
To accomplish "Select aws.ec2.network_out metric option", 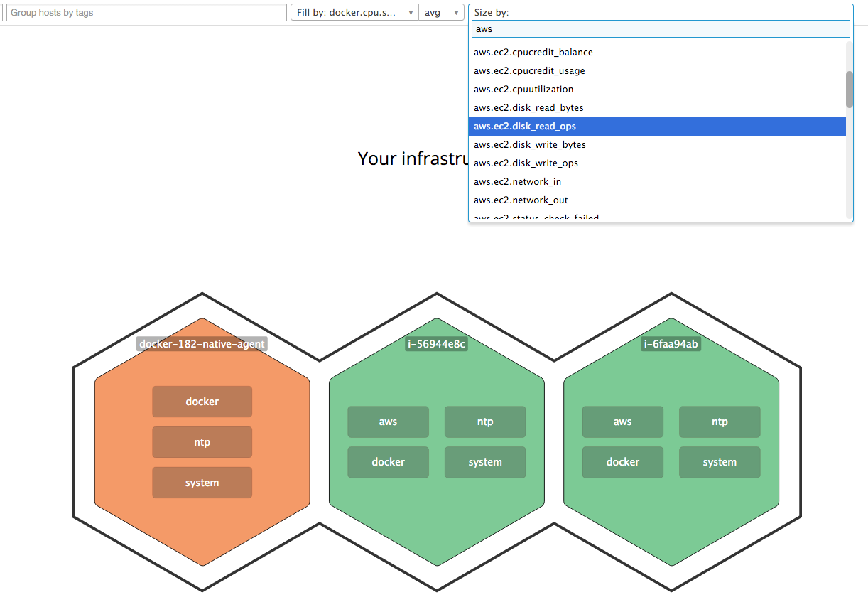I will point(521,200).
